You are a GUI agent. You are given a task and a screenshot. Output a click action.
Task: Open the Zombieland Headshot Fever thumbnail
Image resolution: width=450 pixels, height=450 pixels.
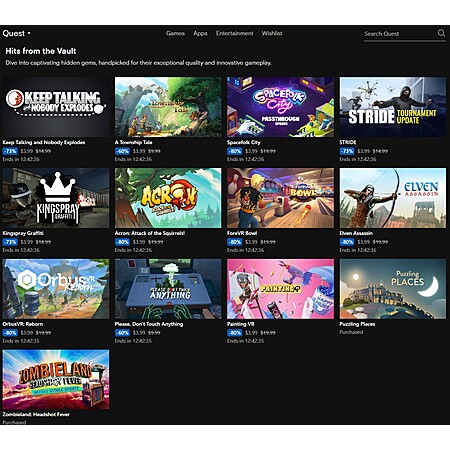click(x=56, y=379)
